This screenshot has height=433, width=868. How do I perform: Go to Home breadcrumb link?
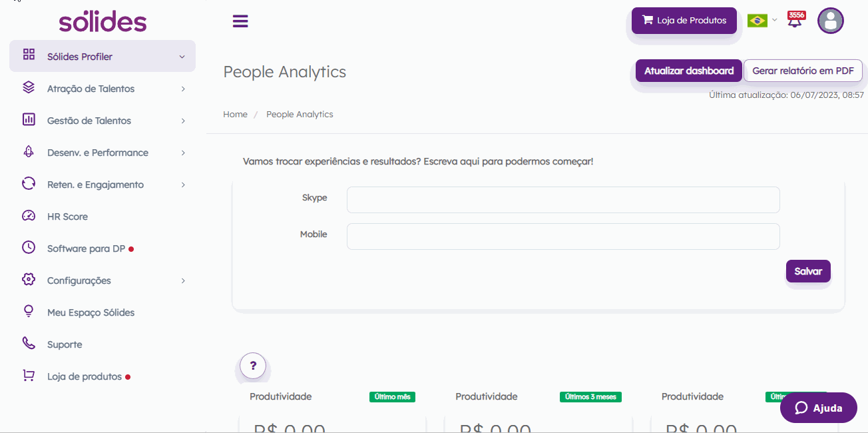point(235,115)
